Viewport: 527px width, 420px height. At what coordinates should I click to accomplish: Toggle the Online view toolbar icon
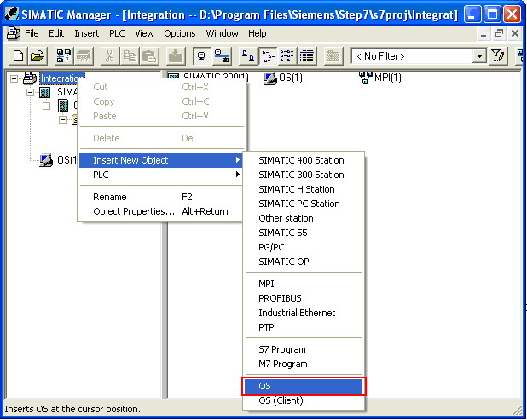click(222, 55)
